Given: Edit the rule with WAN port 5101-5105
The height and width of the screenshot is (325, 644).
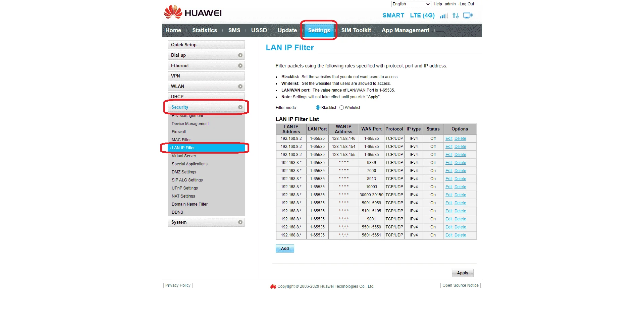Looking at the screenshot, I should (449, 211).
